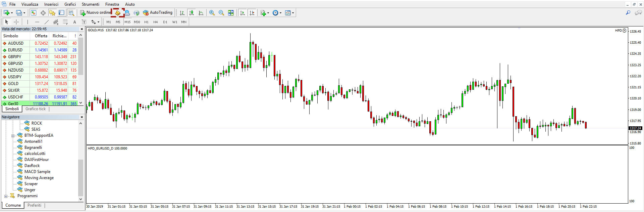This screenshot has height=212, width=644.
Task: Open the Visualizza menu
Action: pos(30,4)
